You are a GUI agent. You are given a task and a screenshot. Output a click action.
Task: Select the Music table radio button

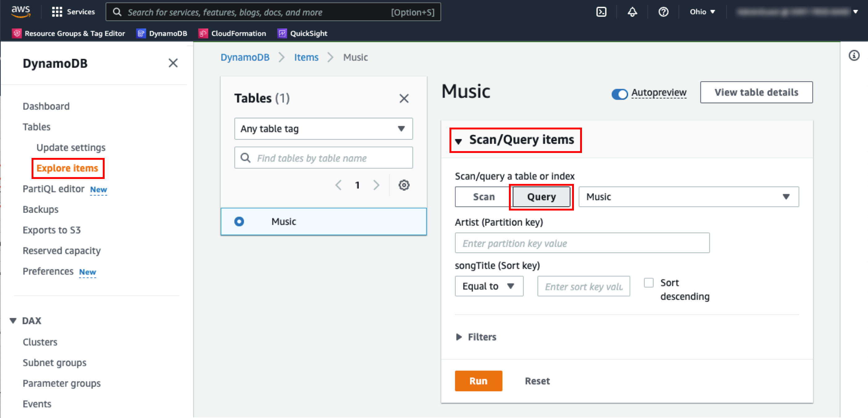pyautogui.click(x=239, y=221)
